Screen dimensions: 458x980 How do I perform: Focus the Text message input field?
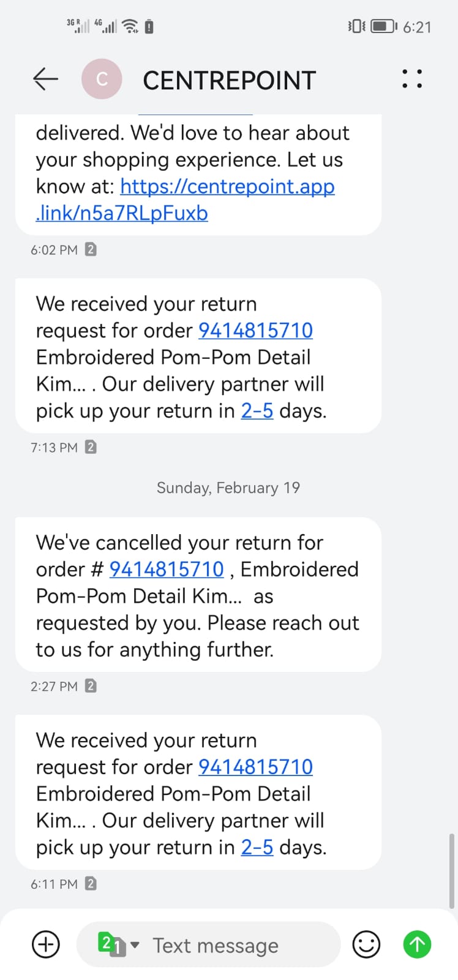tap(233, 946)
